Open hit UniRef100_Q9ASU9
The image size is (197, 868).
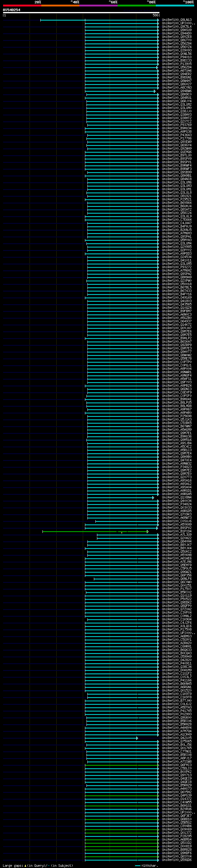176,30
